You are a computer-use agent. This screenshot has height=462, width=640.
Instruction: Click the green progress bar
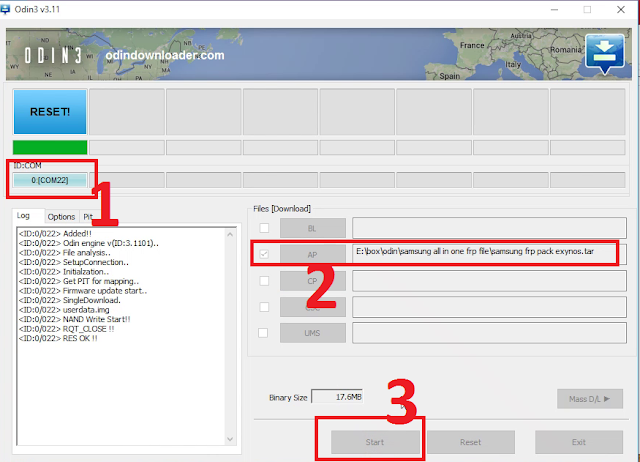point(50,147)
